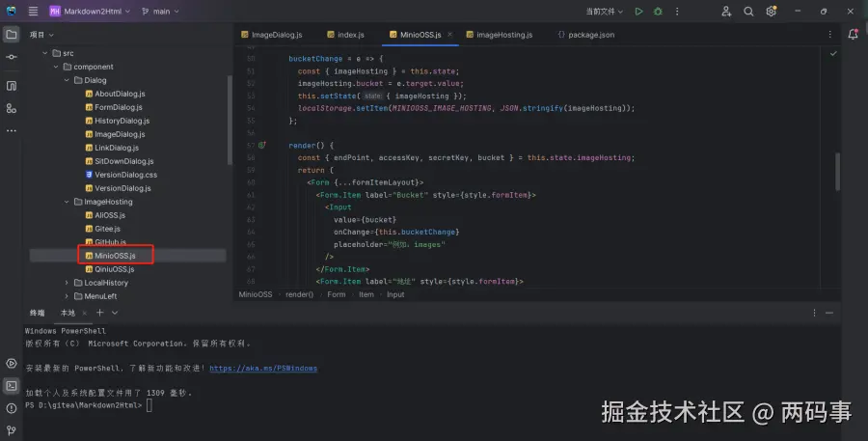This screenshot has width=868, height=441.
Task: Show more tool windows ellipsis
Action: [x=11, y=130]
